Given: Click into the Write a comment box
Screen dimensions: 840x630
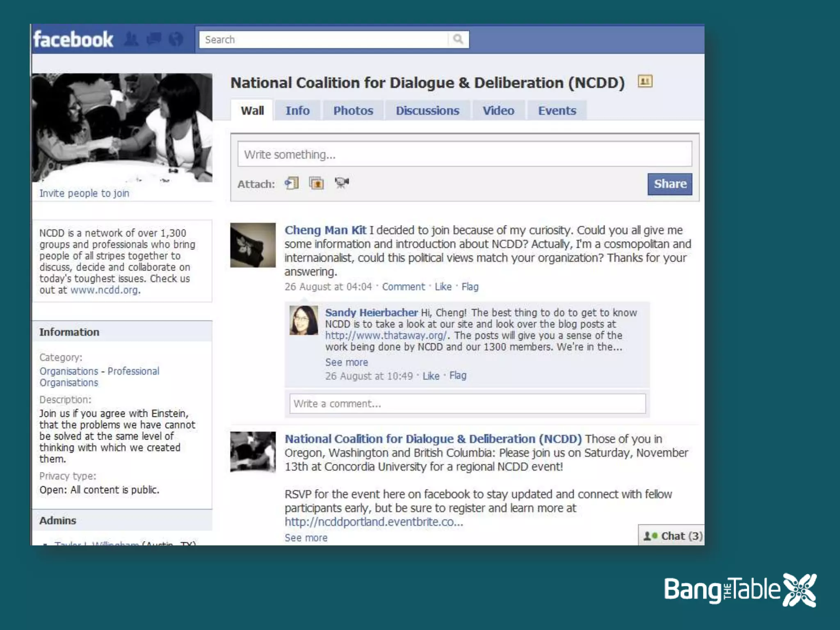Looking at the screenshot, I should tap(467, 404).
